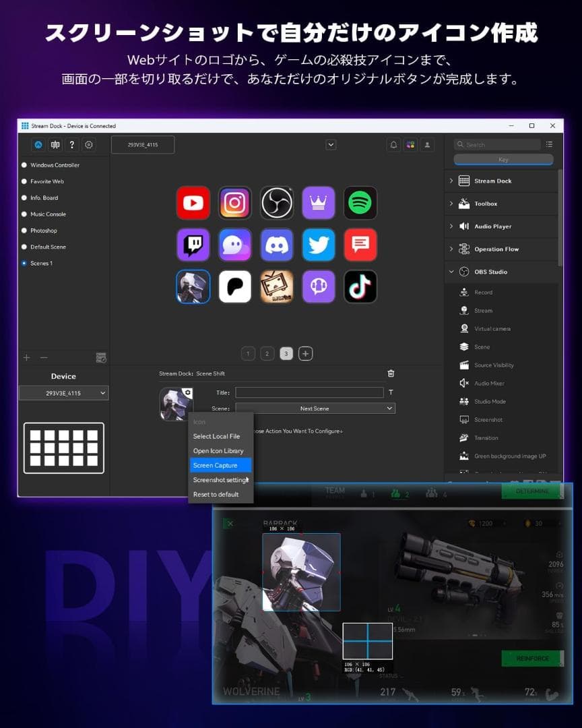Click the Search actions field

[x=497, y=144]
